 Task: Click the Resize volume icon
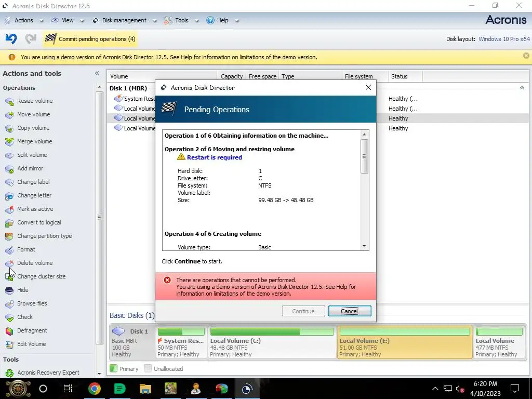coord(9,101)
